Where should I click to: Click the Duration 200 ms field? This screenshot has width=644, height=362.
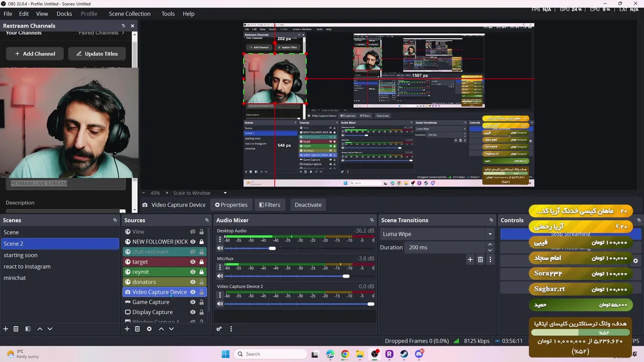tap(445, 247)
